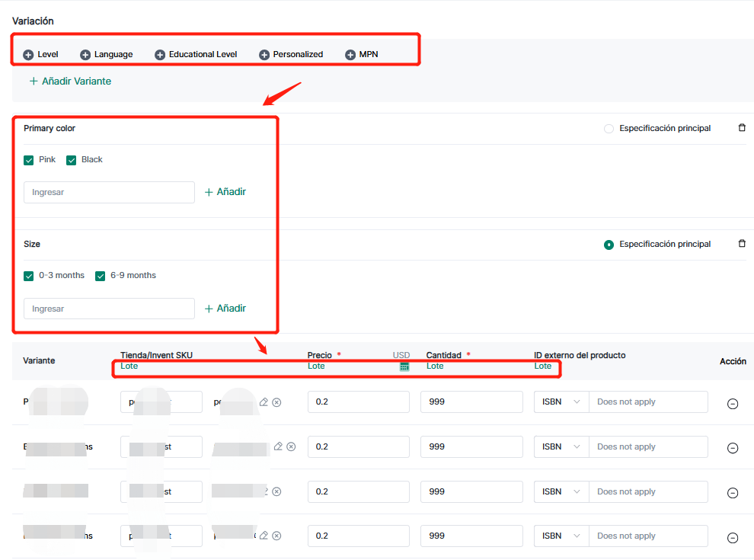This screenshot has height=560, width=754.
Task: Click the plus icon beside Level
Action: pos(28,55)
